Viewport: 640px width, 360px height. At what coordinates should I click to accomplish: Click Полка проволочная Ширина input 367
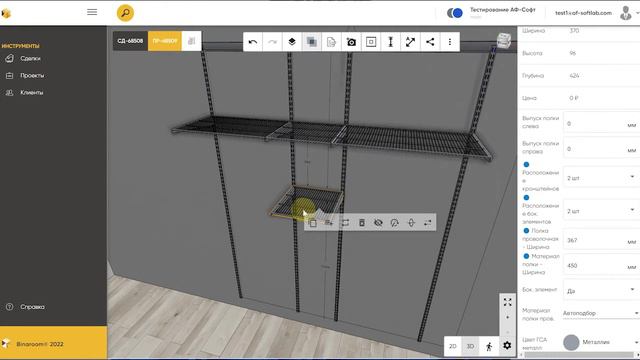coord(601,240)
